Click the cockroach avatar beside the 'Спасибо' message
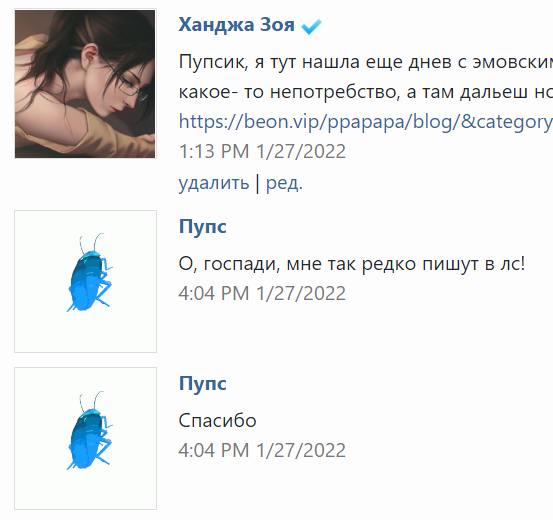Screen dimensions: 553x520 (85, 438)
